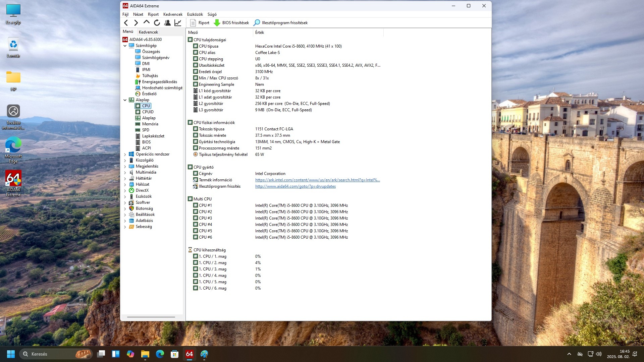Open File Explorer from the taskbar
644x362 pixels.
pyautogui.click(x=145, y=354)
